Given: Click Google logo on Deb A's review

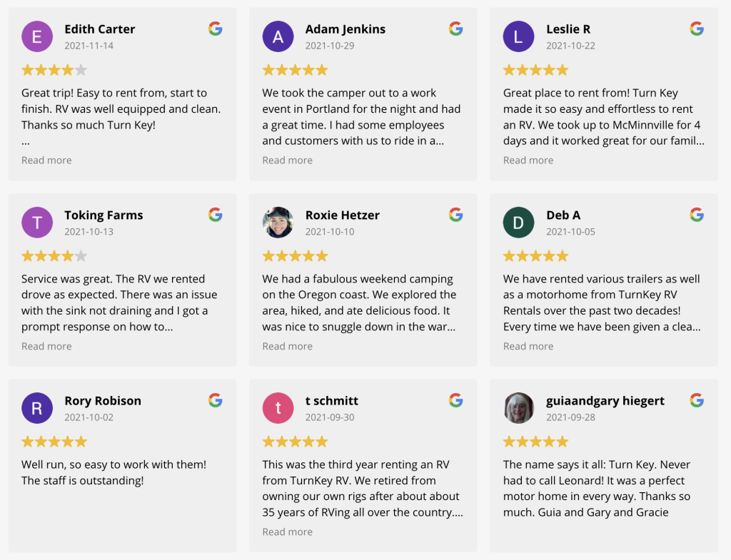Looking at the screenshot, I should tap(697, 215).
